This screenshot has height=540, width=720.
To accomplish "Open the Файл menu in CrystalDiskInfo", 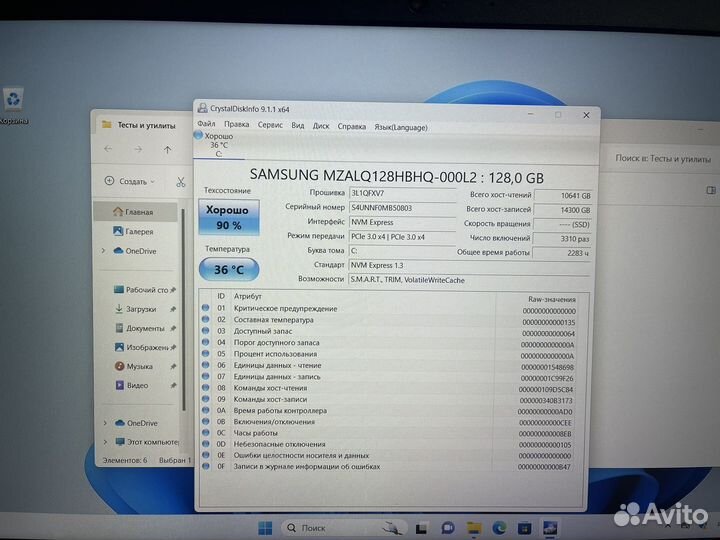I will tap(206, 124).
